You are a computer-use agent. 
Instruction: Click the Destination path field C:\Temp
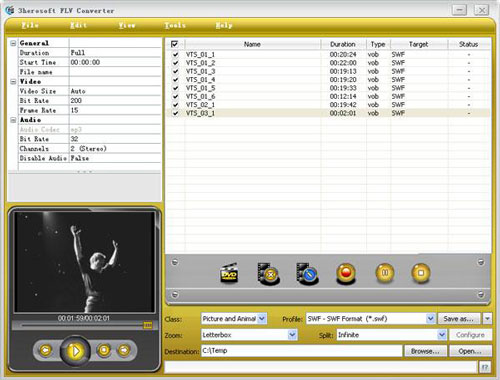pyautogui.click(x=301, y=351)
